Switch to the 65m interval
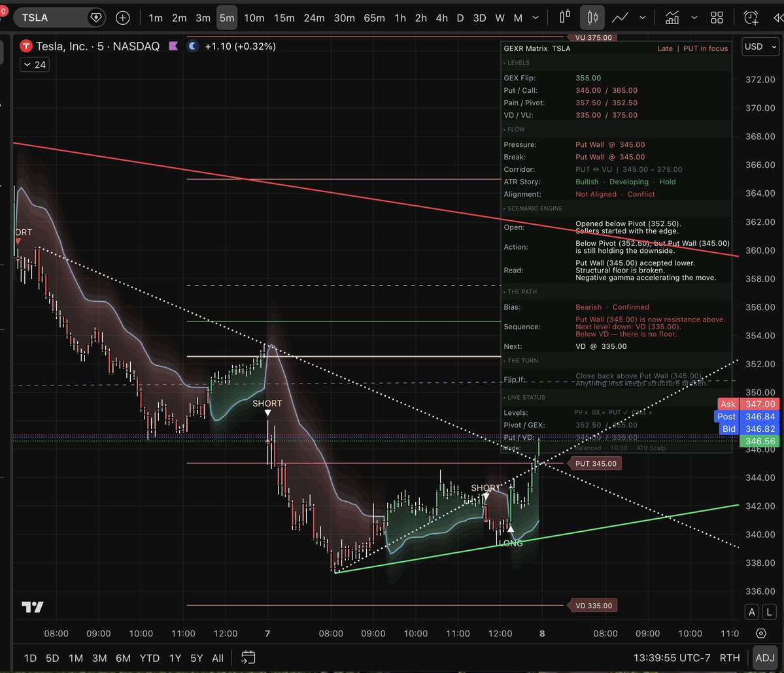The image size is (784, 673). coord(374,18)
